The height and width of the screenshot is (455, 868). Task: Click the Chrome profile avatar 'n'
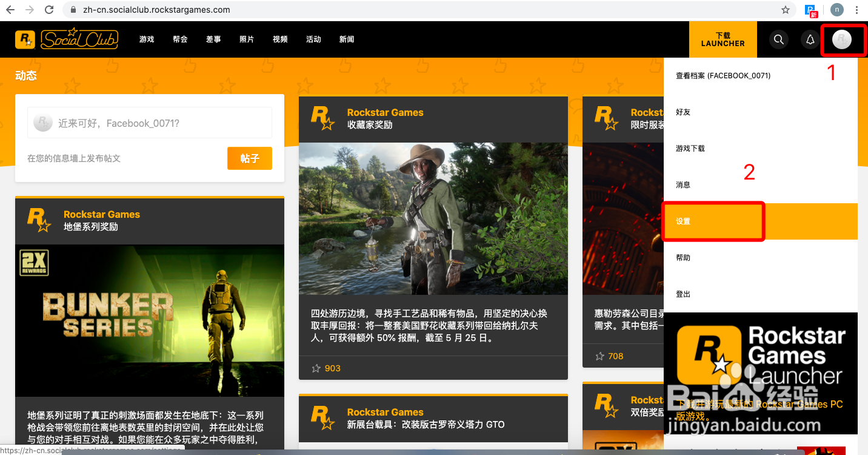point(837,10)
